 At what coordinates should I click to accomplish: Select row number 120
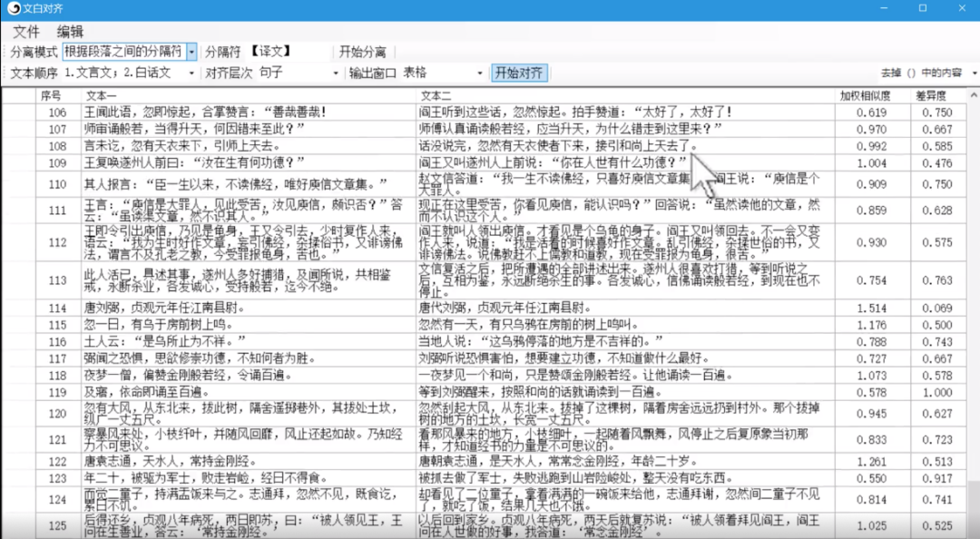pyautogui.click(x=57, y=414)
